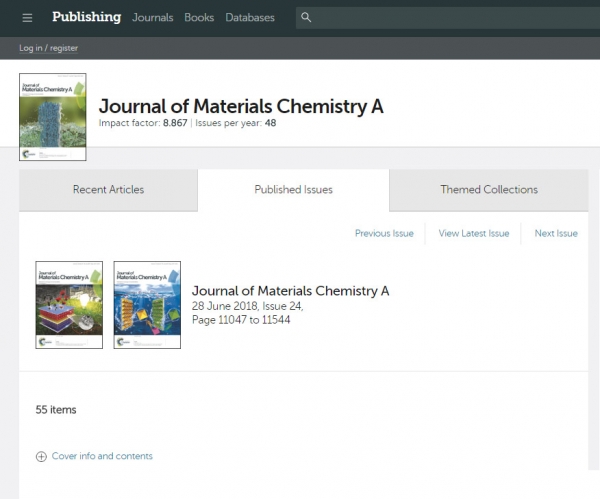This screenshot has width=600, height=499.
Task: Click the 55 items count text
Action: click(56, 410)
